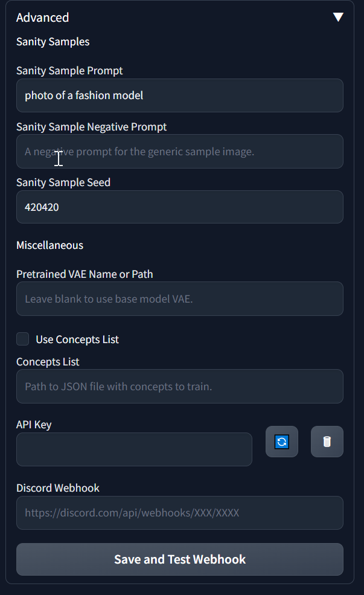Viewport: 364px width, 595px height.
Task: Regenerate the API key with the refresh icon
Action: pyautogui.click(x=282, y=442)
